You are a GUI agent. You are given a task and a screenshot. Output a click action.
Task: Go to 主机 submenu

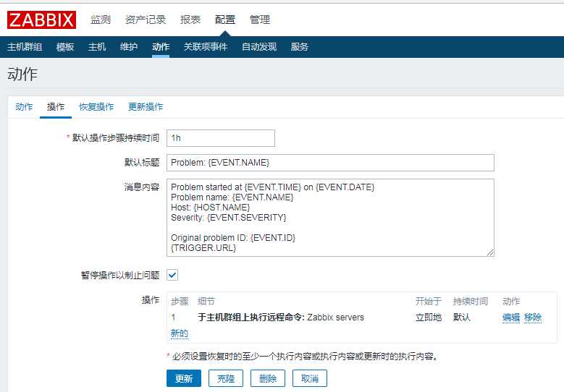tap(97, 47)
